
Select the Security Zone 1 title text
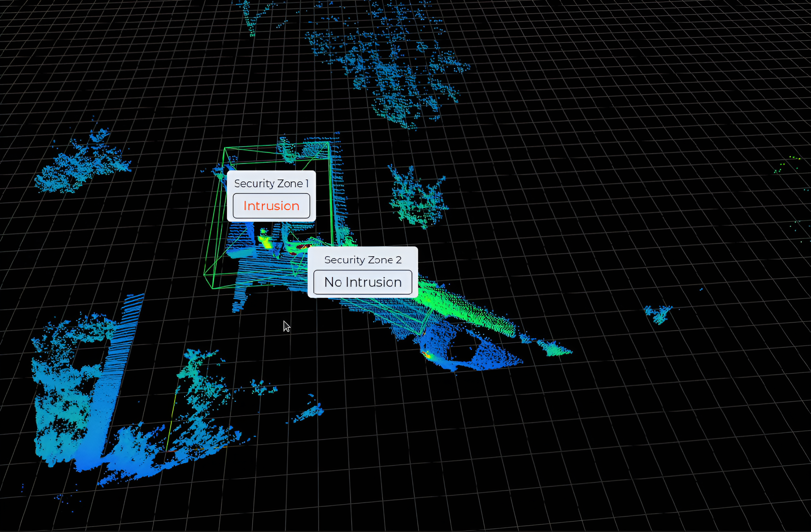[271, 184]
